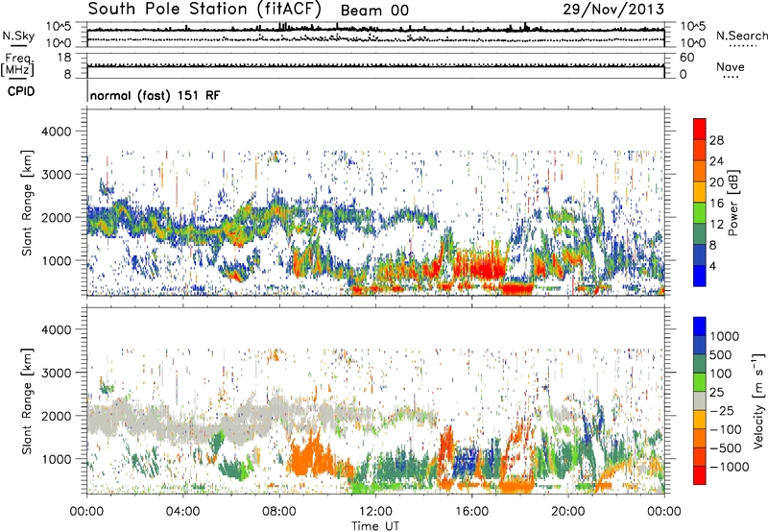Screen dimensions: 768x532
Task: Click the "Velocity [m s-1]" colorbar title
Action: click(758, 400)
